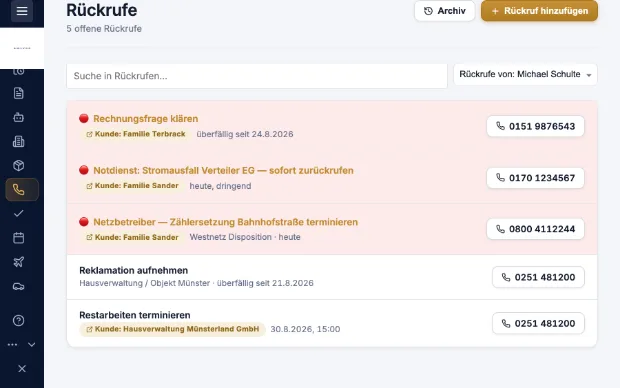Open Kunde: Familie Sander tag in Notdienst row
620x388 pixels.
(x=132, y=185)
